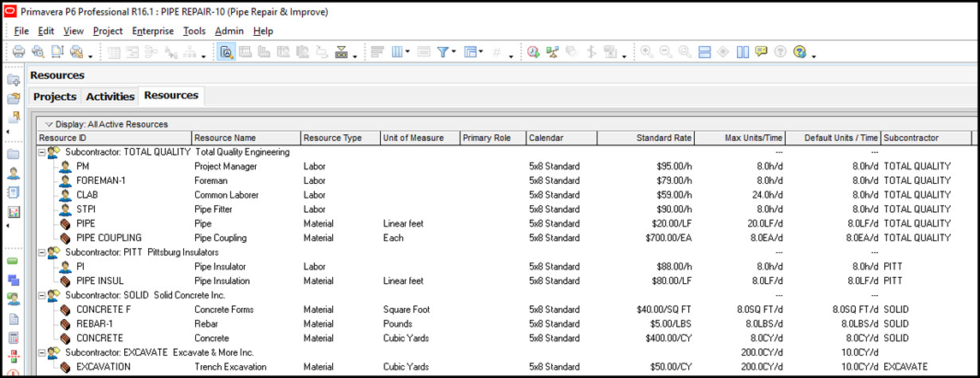The width and height of the screenshot is (980, 378).
Task: Sort by Calendar column header
Action: pos(561,138)
